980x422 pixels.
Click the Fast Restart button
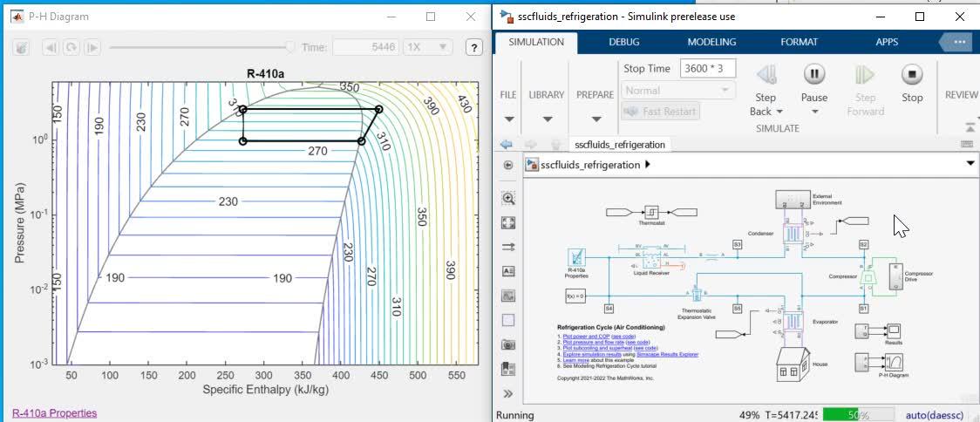(661, 112)
